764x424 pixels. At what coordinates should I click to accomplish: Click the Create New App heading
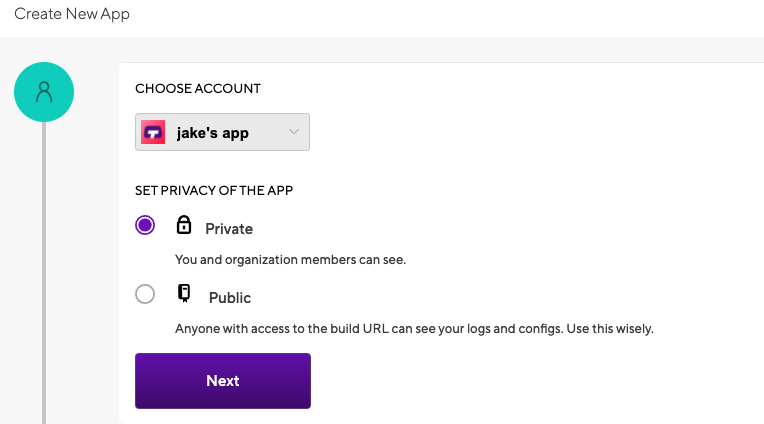pyautogui.click(x=72, y=14)
